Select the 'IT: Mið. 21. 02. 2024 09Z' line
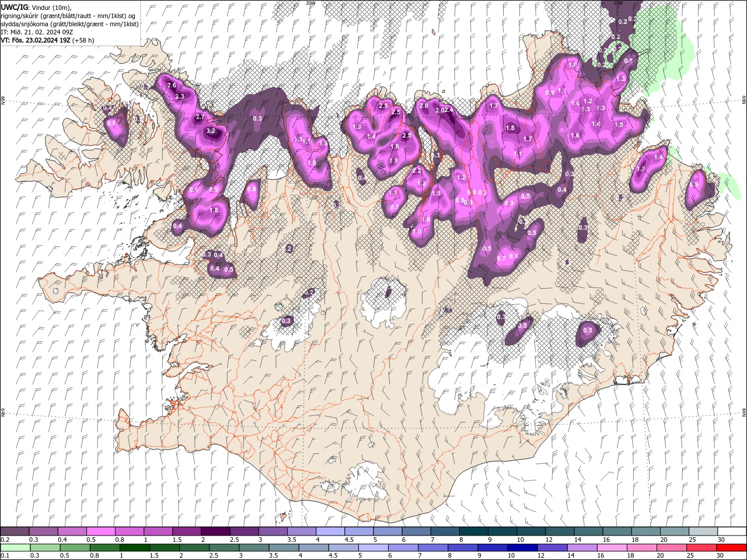This screenshot has height=560, width=747. (36, 32)
